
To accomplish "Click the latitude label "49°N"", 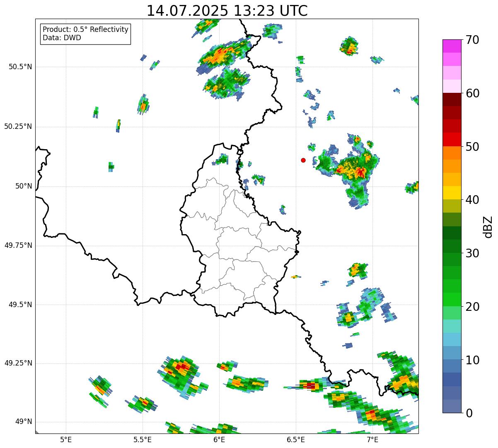I will click(x=24, y=422).
